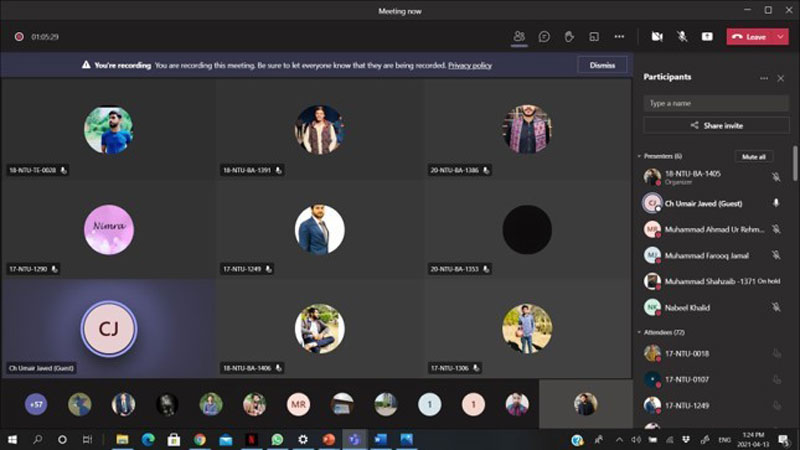This screenshot has height=450, width=800.
Task: Open the Privacy policy link
Action: click(x=469, y=65)
